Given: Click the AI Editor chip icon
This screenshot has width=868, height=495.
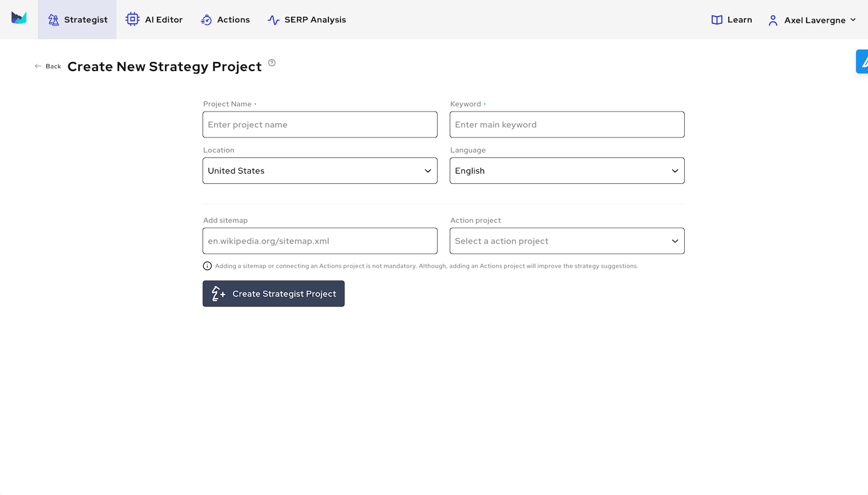Looking at the screenshot, I should 132,19.
